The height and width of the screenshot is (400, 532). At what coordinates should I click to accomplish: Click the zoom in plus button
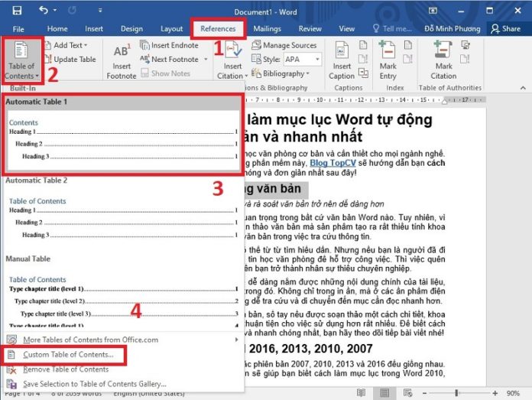(x=495, y=393)
